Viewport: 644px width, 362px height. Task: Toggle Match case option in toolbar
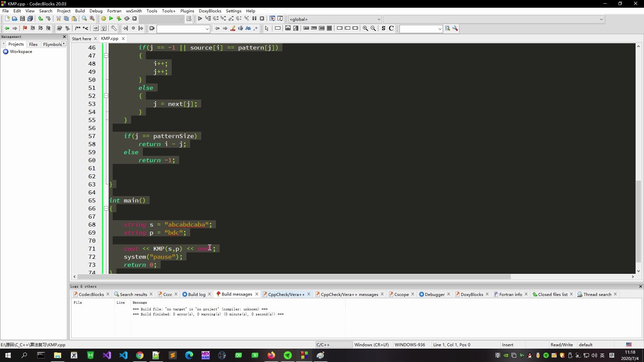point(248,28)
